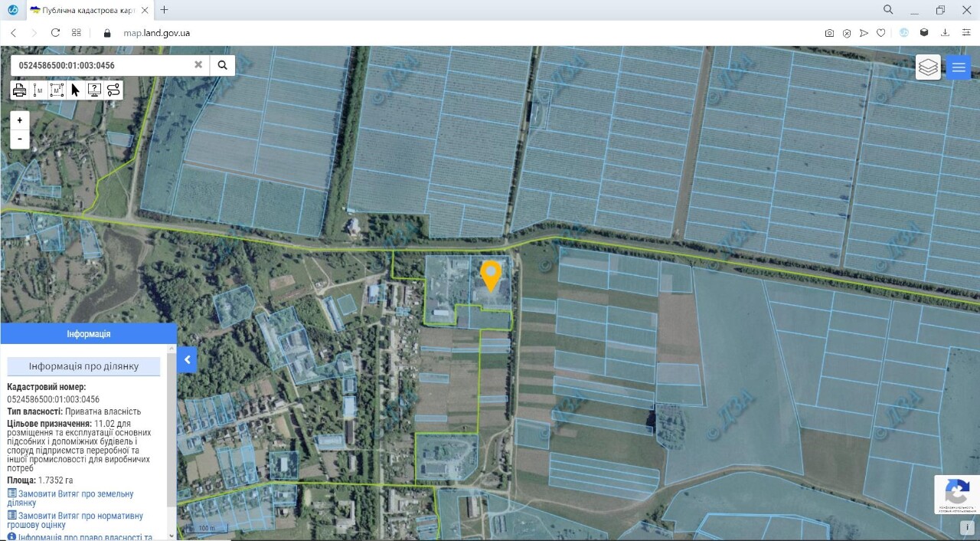Click the cadastral number 0524586500:01:003:0456 text
980x541 pixels.
pyautogui.click(x=53, y=399)
